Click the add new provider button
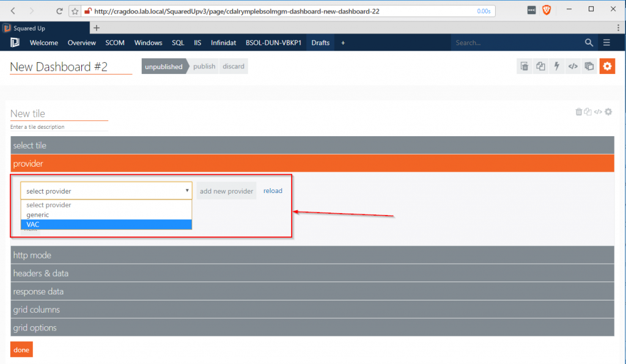 tap(226, 191)
